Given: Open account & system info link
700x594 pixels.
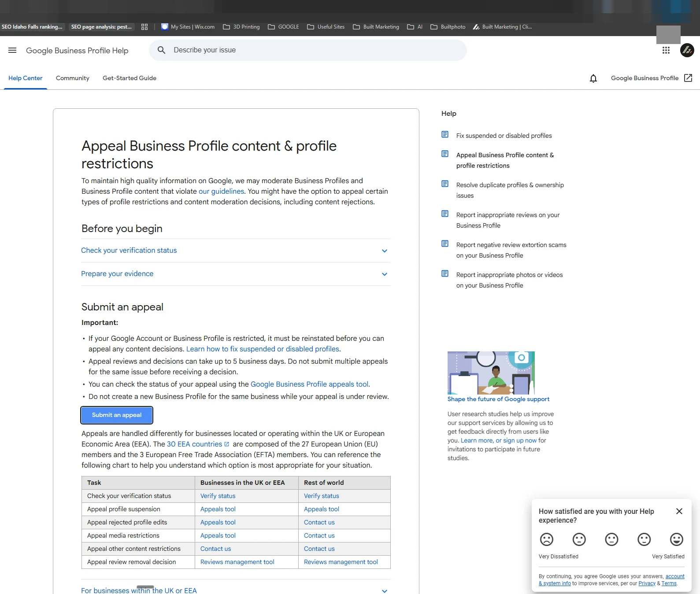Looking at the screenshot, I should (611, 580).
